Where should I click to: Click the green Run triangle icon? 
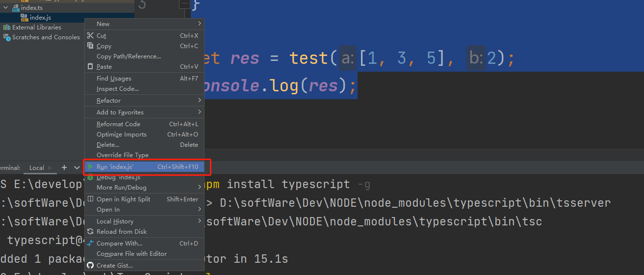[90, 166]
